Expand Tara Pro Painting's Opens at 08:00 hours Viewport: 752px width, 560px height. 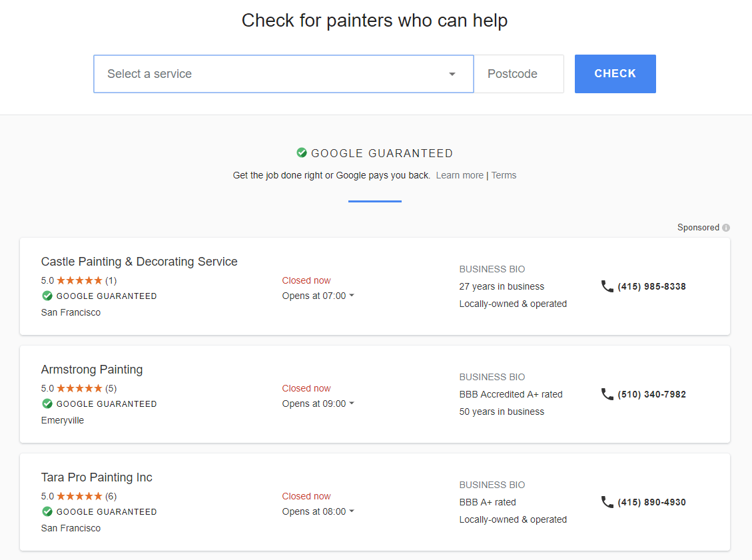[x=318, y=511]
